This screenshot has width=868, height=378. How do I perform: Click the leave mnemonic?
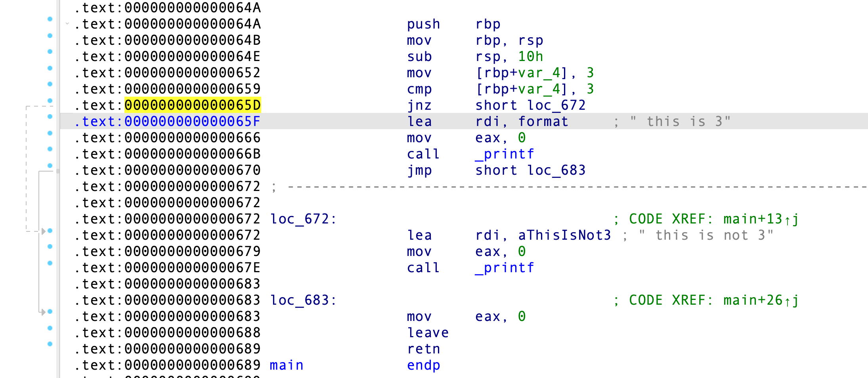pos(428,333)
